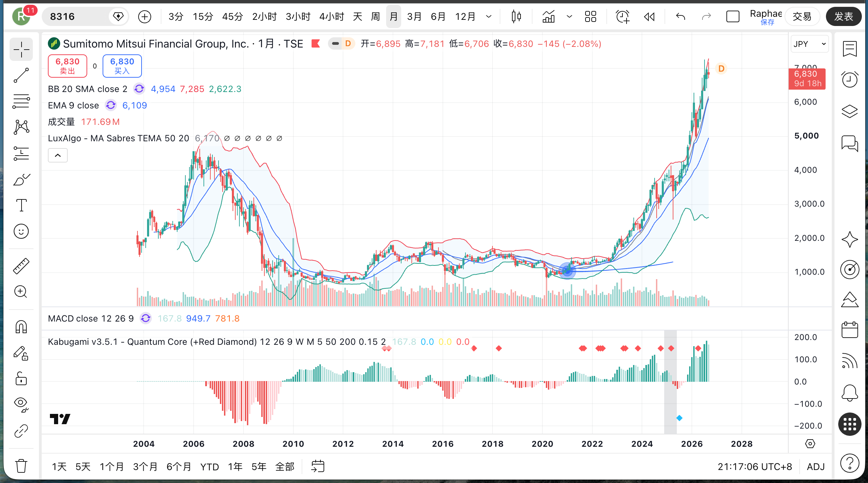868x483 pixels.
Task: Open the chart scale settings gear
Action: [x=810, y=444]
